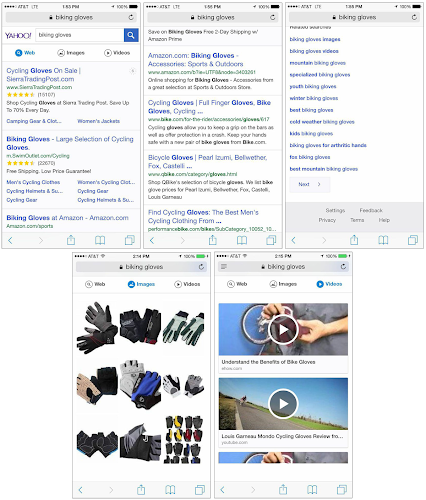The image size is (426, 500).
Task: Click the Feedback link in the footer
Action: 371,210
